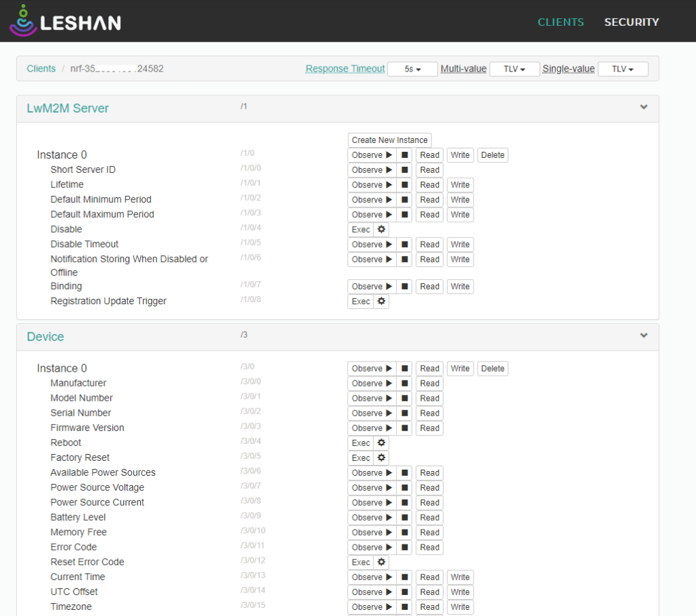
Task: Open the Response Timeout 5s dropdown
Action: click(412, 69)
